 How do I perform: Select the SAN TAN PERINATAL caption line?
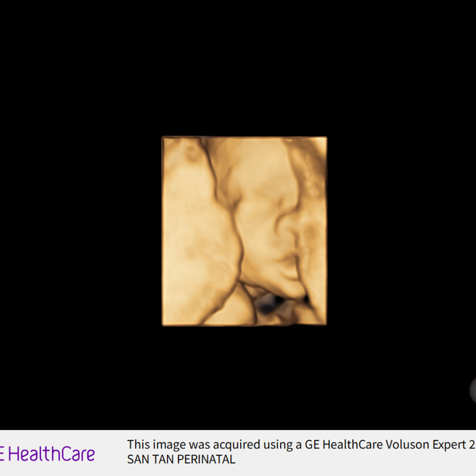click(x=181, y=459)
